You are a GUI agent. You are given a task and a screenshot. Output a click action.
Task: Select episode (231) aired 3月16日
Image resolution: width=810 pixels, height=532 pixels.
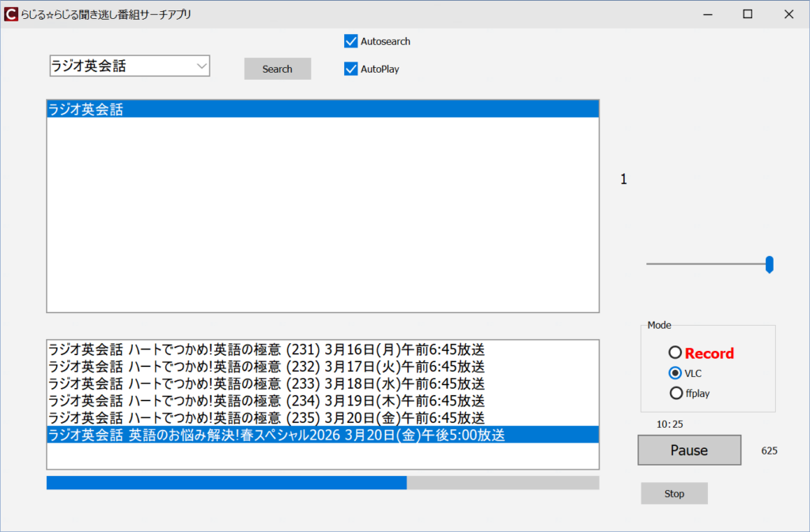pos(266,349)
